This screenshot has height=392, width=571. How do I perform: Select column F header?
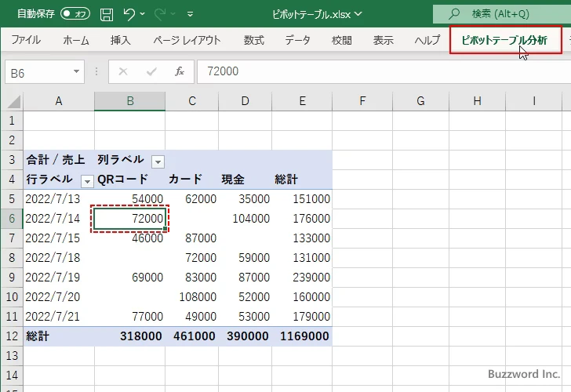pyautogui.click(x=362, y=101)
